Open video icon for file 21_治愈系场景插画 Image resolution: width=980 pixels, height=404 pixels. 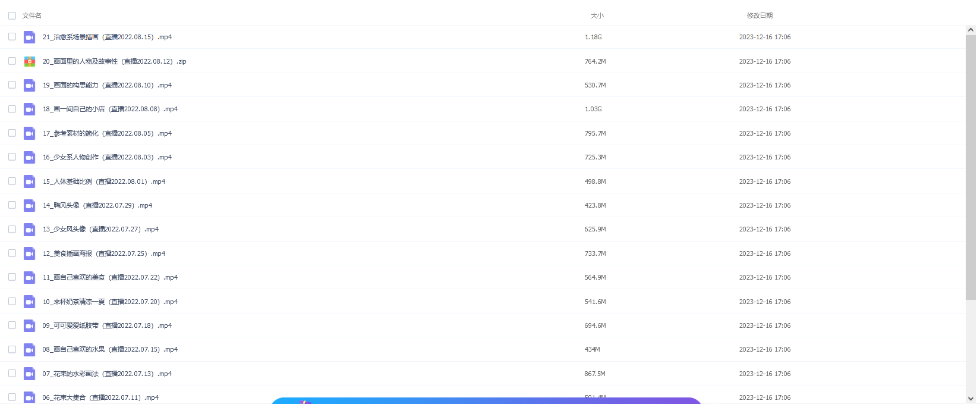[x=29, y=37]
